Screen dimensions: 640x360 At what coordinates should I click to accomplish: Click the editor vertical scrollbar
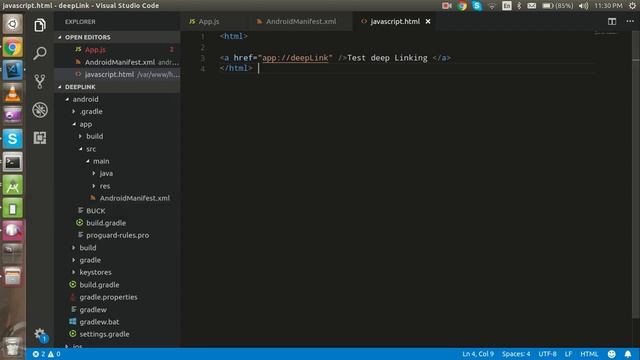pyautogui.click(x=636, y=176)
